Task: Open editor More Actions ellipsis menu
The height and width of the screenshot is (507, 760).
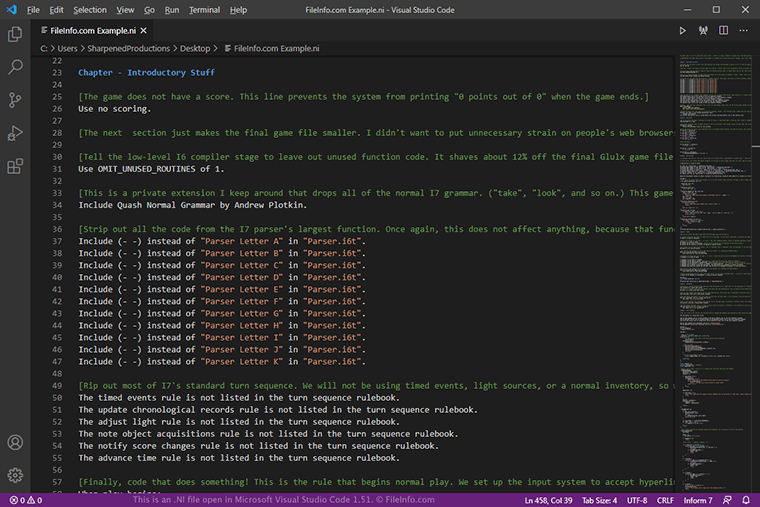Action: (x=742, y=31)
